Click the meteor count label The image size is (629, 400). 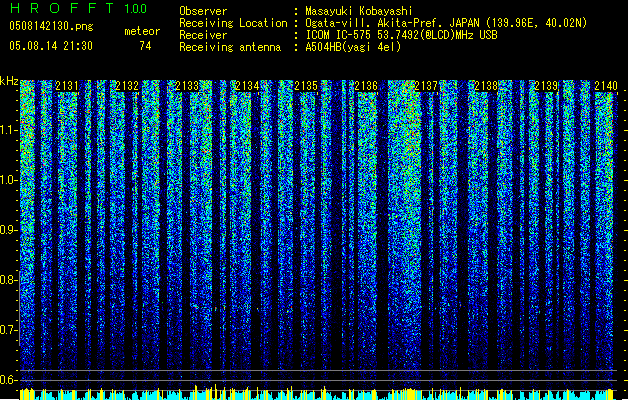pos(142,31)
